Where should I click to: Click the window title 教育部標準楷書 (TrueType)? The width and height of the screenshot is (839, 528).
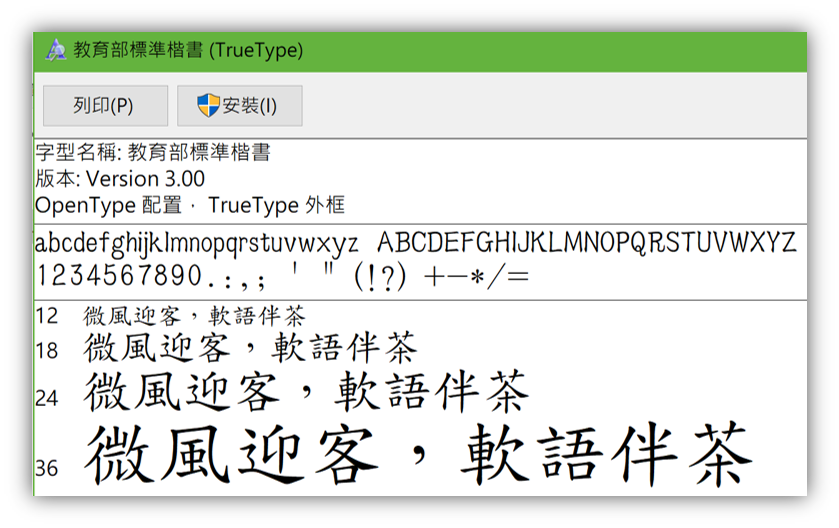pos(188,50)
